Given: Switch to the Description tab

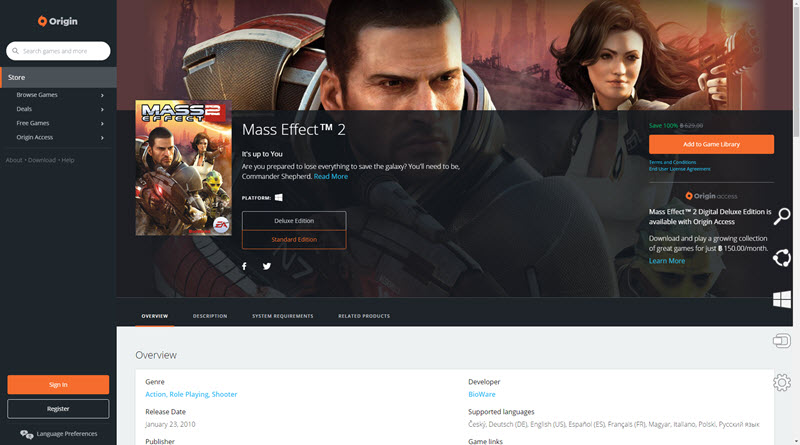Looking at the screenshot, I should [210, 316].
